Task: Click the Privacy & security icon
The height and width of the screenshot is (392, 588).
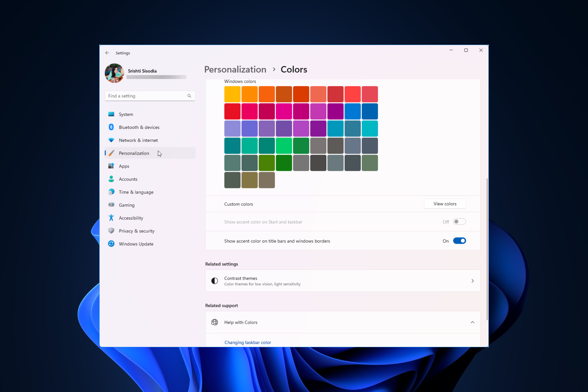Action: (111, 231)
